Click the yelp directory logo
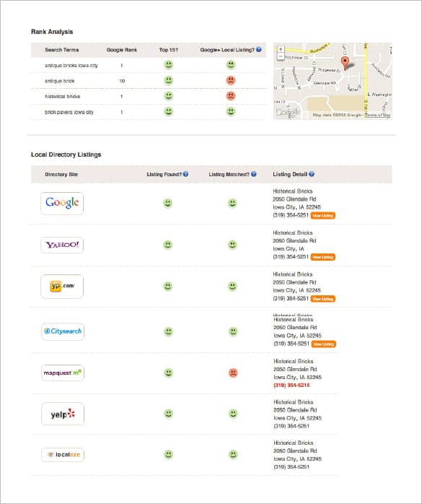Viewport: 422px width, 504px height. point(63,414)
